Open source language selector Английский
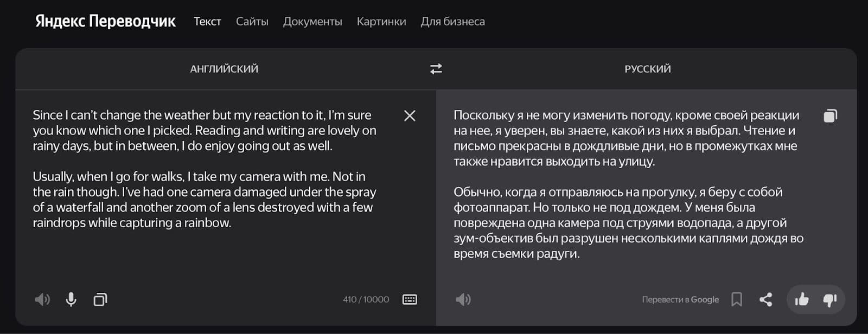 (224, 69)
